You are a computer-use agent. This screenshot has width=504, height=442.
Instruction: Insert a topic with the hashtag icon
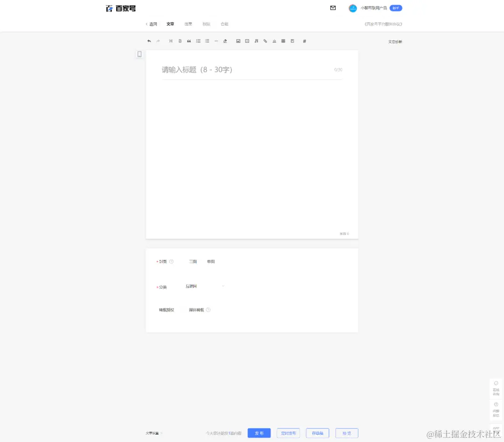coord(304,41)
